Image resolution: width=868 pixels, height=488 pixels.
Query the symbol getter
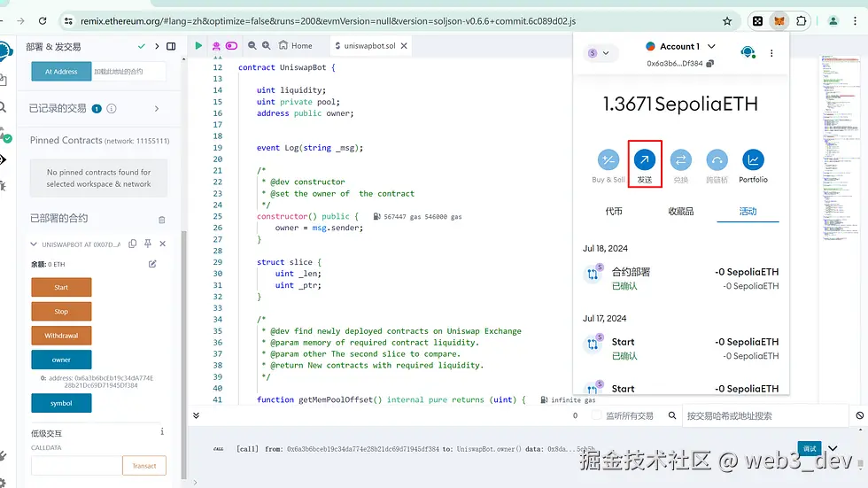pyautogui.click(x=61, y=403)
